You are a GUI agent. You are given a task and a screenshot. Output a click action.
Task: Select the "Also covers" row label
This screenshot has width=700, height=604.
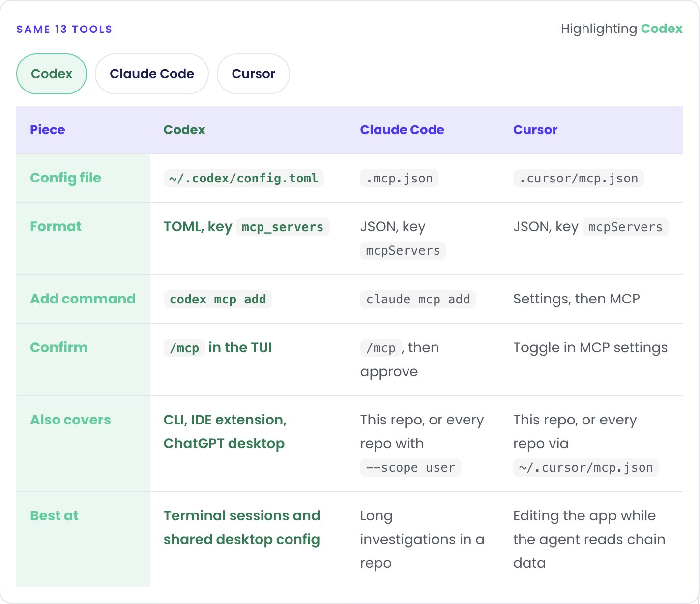[x=71, y=420]
